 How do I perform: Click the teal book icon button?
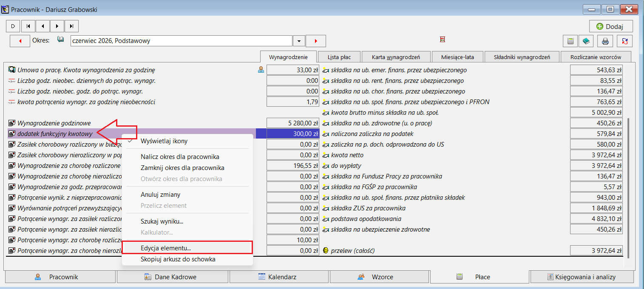[586, 41]
